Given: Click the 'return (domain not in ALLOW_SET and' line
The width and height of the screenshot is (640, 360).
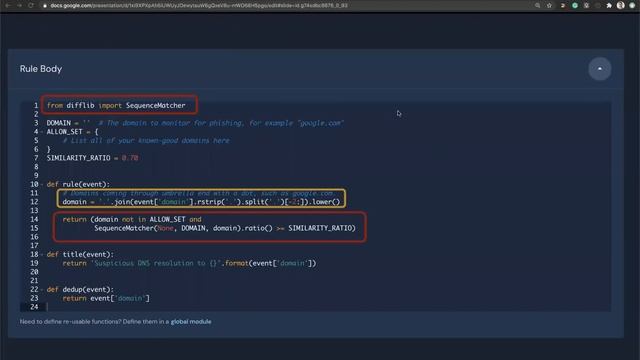Looking at the screenshot, I should (x=132, y=219).
